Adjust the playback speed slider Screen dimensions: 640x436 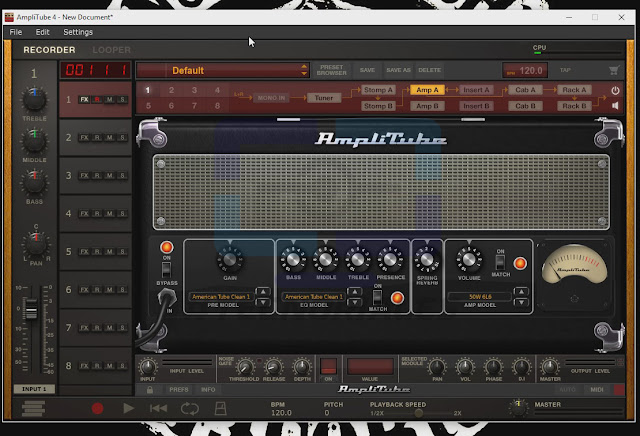418,413
